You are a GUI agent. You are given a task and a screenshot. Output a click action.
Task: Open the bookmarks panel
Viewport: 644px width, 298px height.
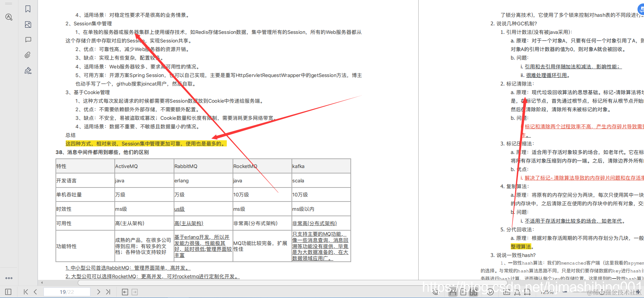28,9
